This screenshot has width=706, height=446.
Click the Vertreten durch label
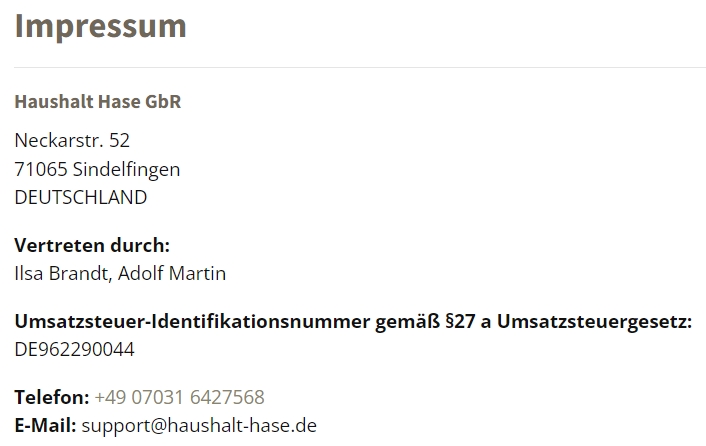(92, 245)
